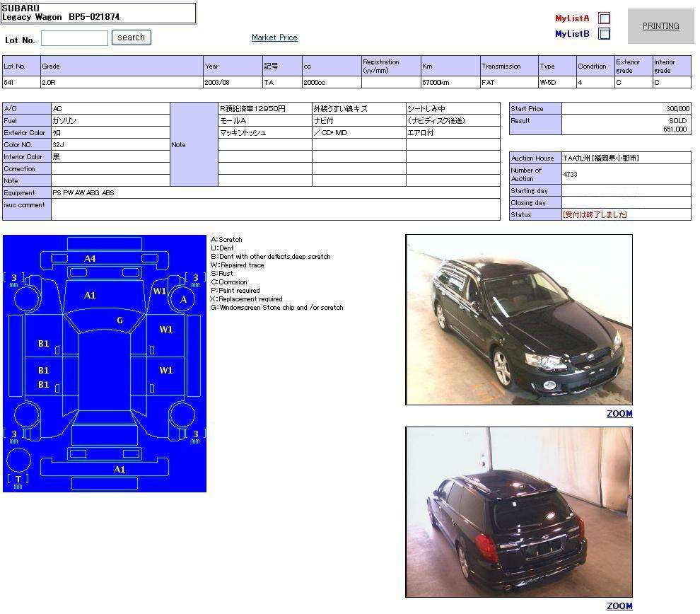Image resolution: width=700 pixels, height=614 pixels.
Task: Select engine size value '2000cc'
Action: (314, 83)
